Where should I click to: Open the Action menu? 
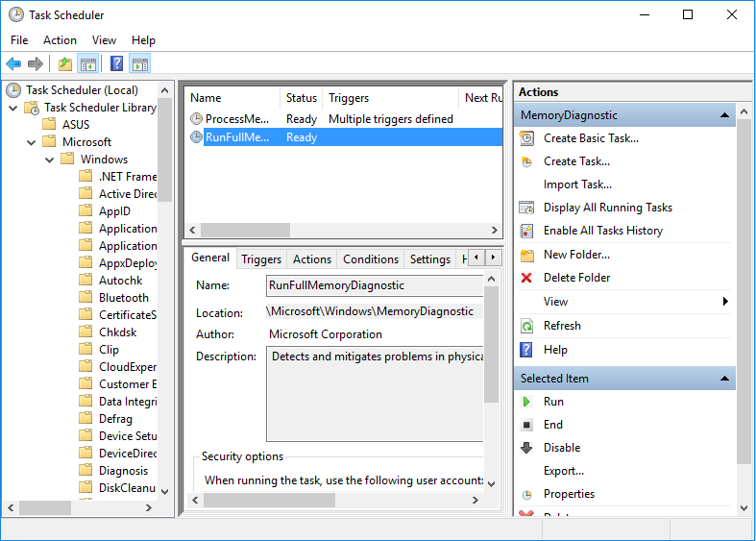tap(60, 40)
